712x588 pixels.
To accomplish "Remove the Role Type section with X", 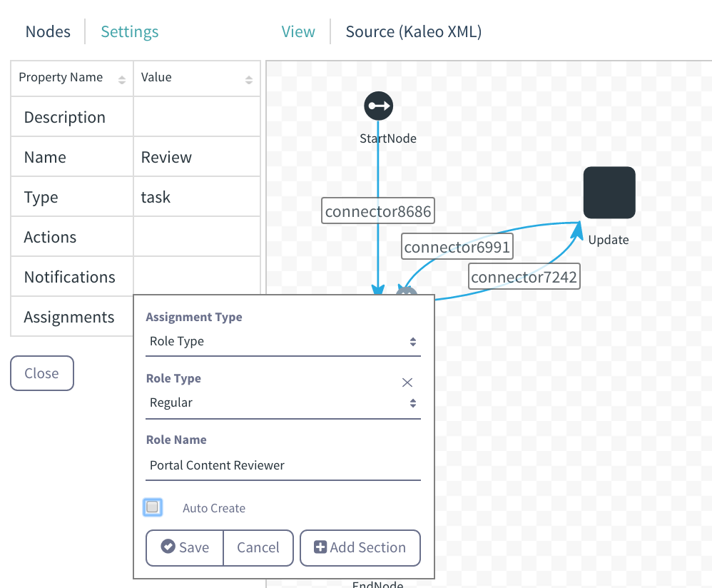I will tap(407, 382).
